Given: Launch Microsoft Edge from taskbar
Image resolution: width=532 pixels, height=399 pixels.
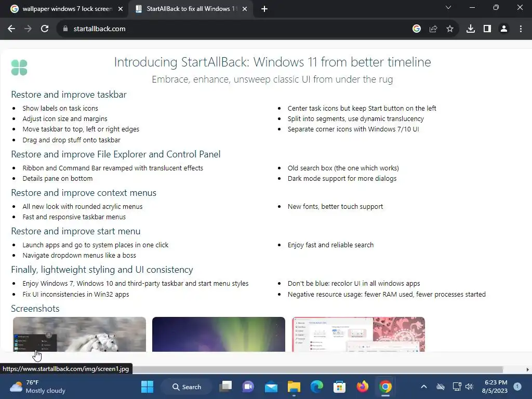Looking at the screenshot, I should 316,387.
